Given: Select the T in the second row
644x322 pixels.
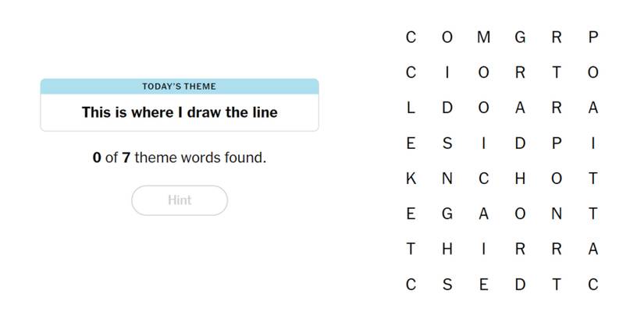Looking at the screenshot, I should click(557, 73).
